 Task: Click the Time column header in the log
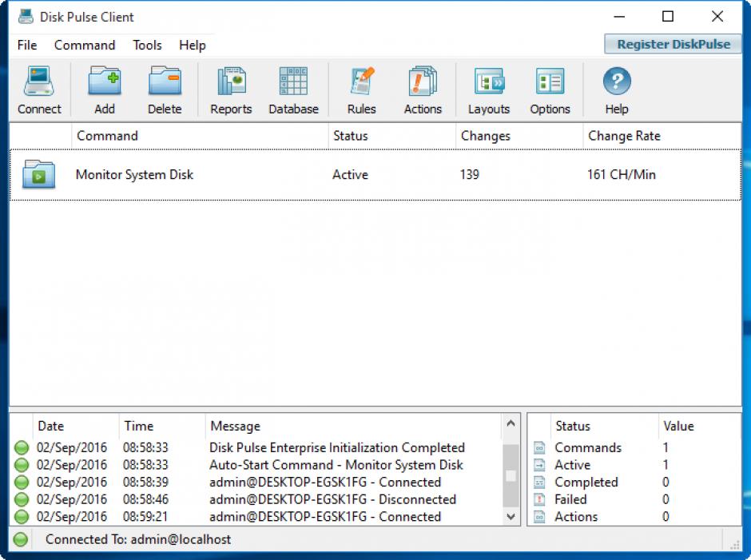[162, 426]
